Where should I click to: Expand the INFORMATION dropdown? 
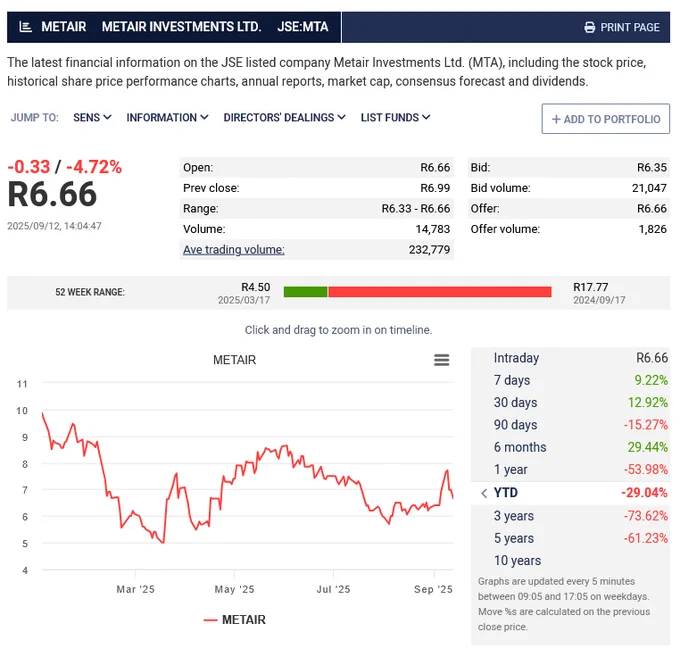point(167,118)
